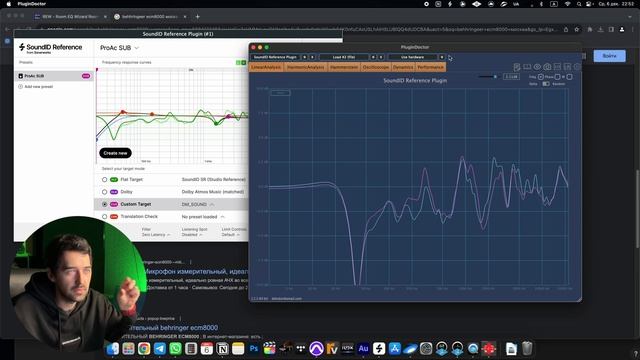This screenshot has width=640, height=360.
Task: Expand the DM_SOUND custom target chevron
Action: click(x=212, y=204)
